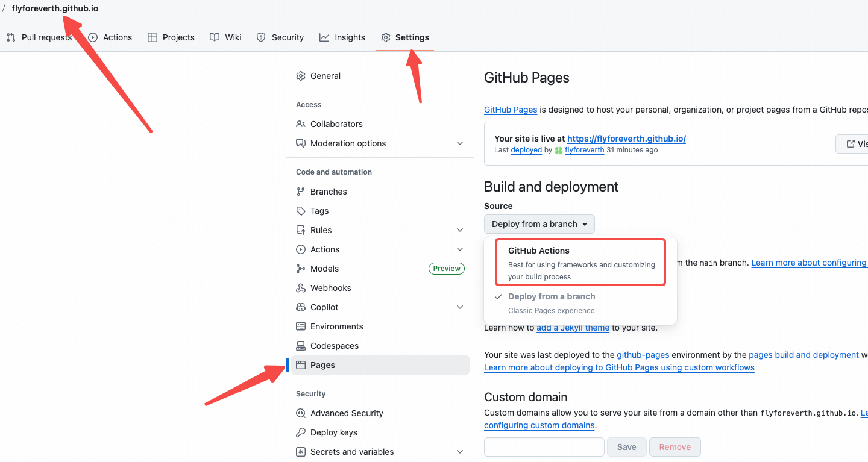Open Tags settings text label
Screen dimensions: 868x462
click(319, 211)
